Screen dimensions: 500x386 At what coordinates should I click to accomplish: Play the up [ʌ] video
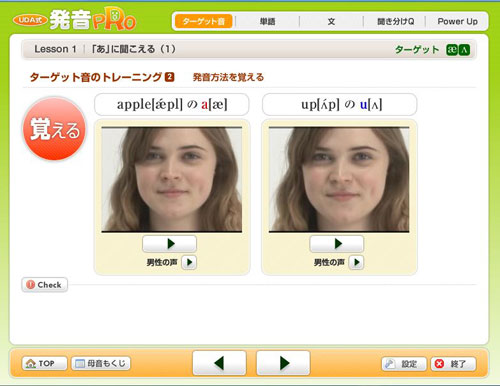click(x=337, y=244)
